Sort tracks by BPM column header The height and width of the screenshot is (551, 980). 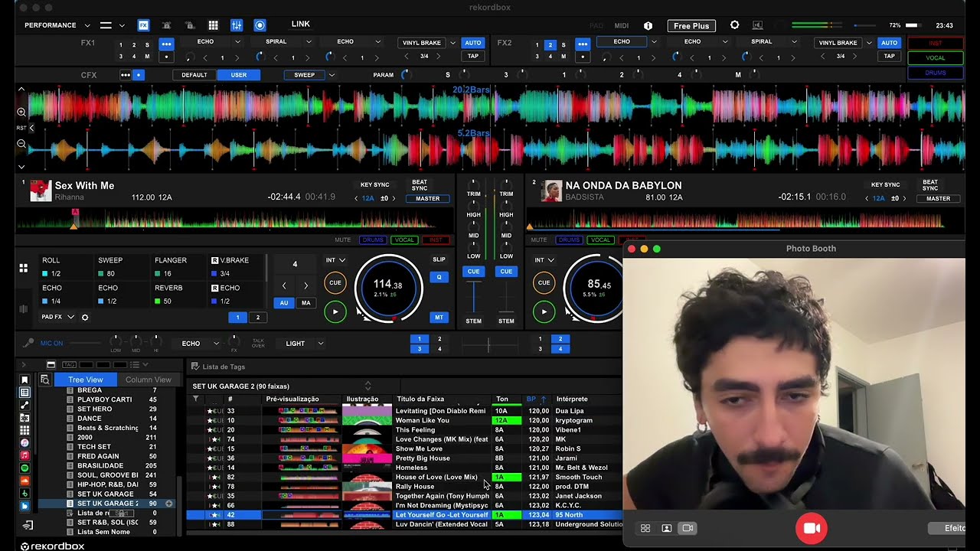[536, 399]
